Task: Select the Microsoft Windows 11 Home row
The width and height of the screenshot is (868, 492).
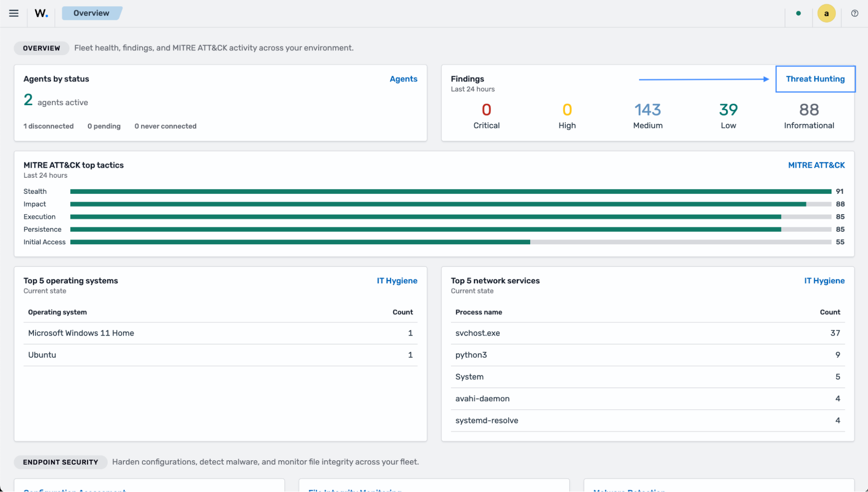Action: pyautogui.click(x=221, y=333)
